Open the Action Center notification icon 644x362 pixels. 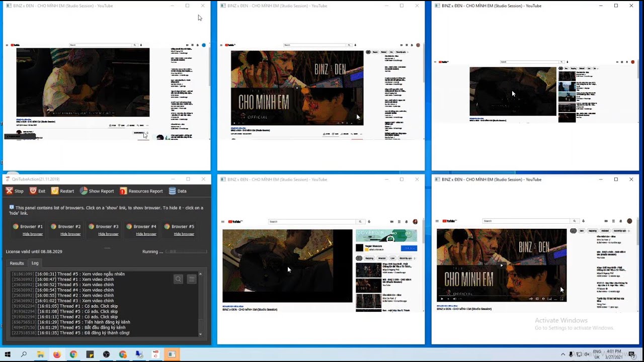tap(632, 354)
